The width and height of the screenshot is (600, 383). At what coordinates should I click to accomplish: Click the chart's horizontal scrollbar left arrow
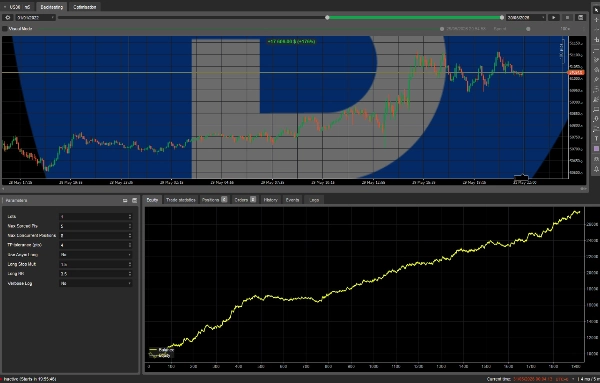pyautogui.click(x=3, y=189)
